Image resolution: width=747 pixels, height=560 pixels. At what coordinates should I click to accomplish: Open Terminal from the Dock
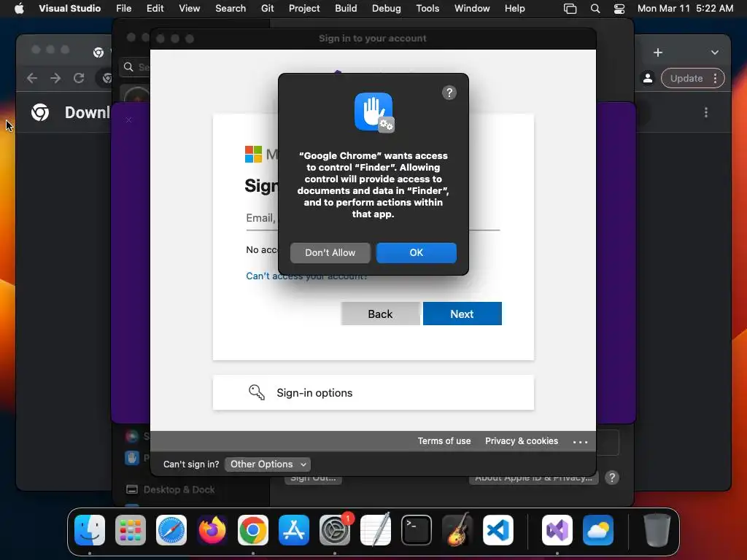417,530
